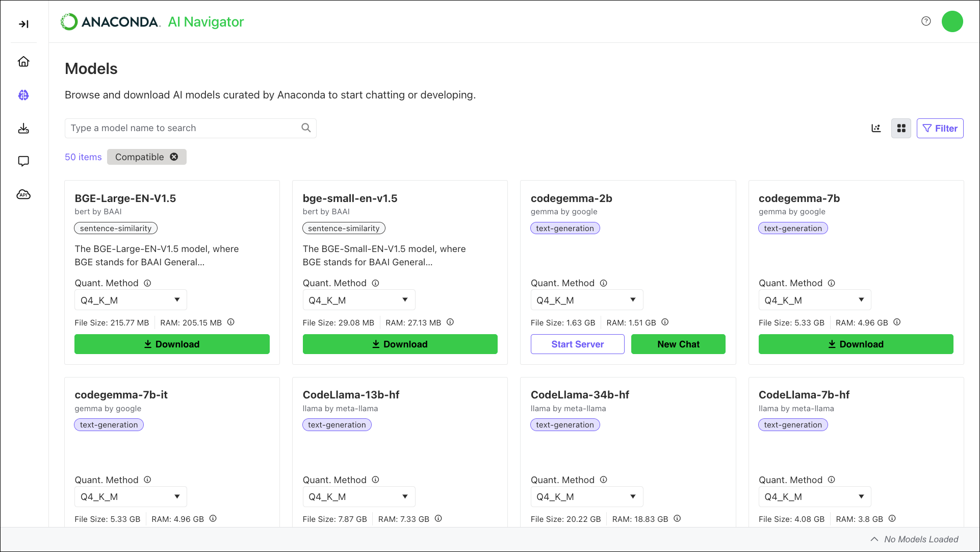This screenshot has height=552, width=980.
Task: Click the Anaconda AI Navigator logo
Action: 152,21
